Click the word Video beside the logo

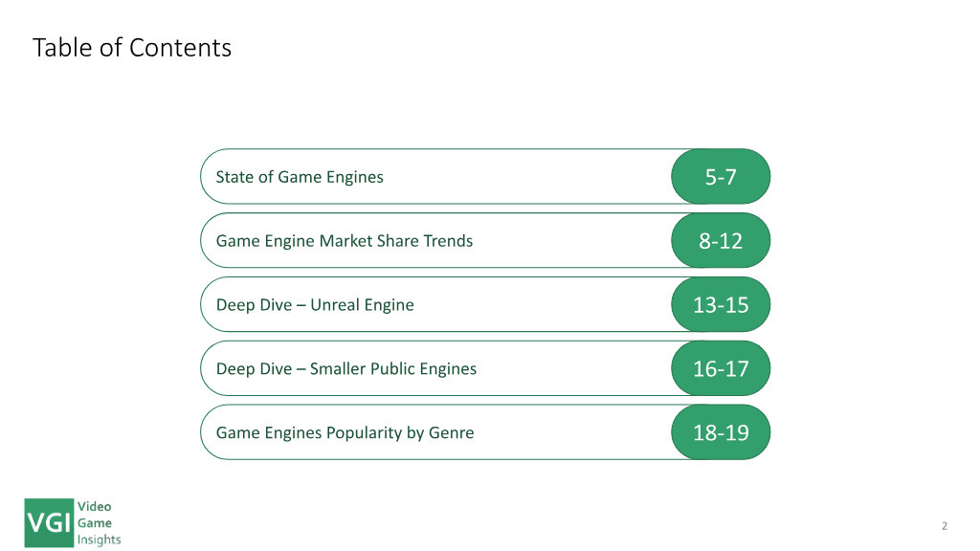coord(94,506)
